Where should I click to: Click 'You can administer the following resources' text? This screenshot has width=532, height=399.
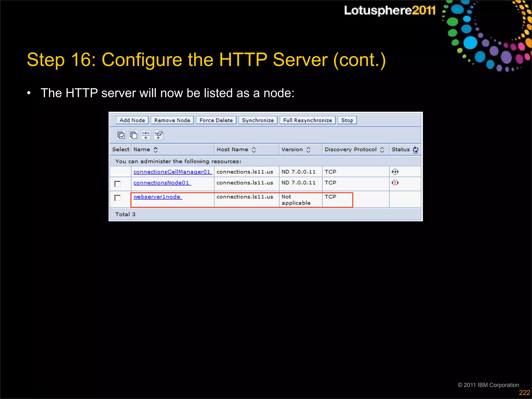(x=178, y=161)
